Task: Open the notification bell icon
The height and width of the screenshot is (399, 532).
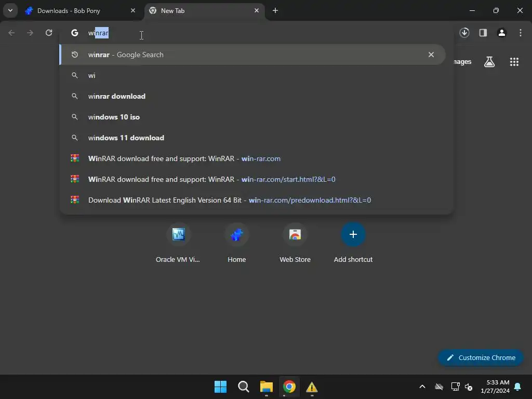Action: click(x=518, y=387)
